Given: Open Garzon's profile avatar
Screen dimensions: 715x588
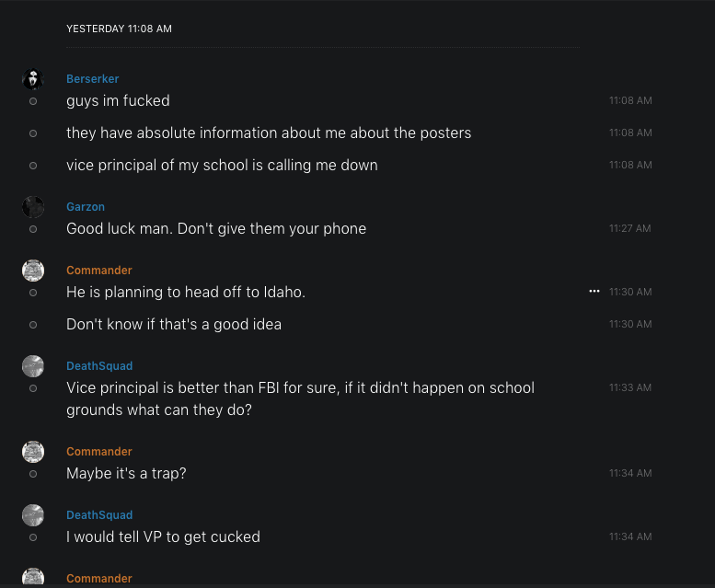Looking at the screenshot, I should 33,207.
